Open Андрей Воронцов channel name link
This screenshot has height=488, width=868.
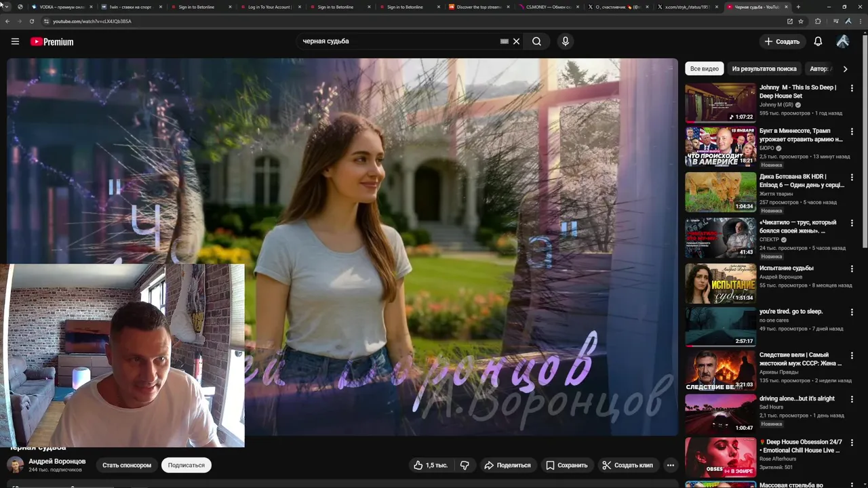pos(57,461)
